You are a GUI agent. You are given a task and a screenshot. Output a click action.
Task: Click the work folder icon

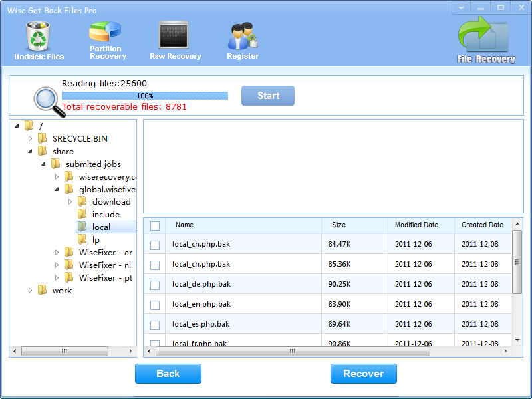pos(42,290)
